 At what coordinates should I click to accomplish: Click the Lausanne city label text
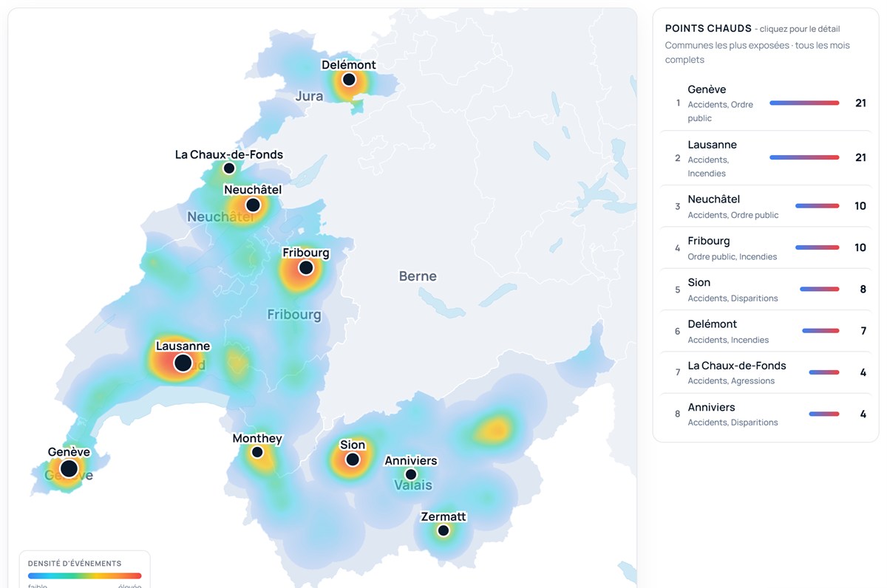point(183,346)
